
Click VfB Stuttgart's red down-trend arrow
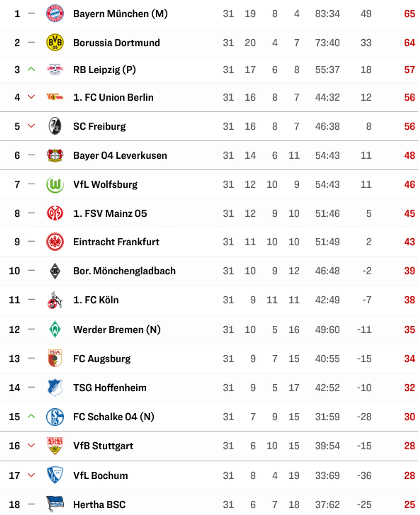tap(31, 445)
